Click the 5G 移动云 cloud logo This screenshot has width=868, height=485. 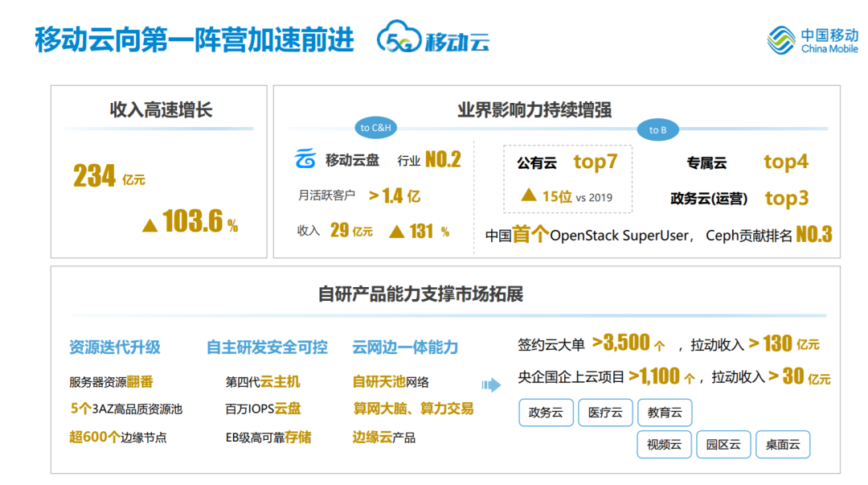[433, 38]
